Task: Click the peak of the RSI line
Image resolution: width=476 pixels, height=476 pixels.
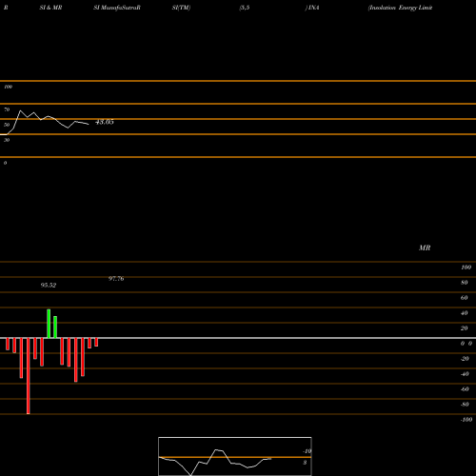Action: click(x=21, y=110)
